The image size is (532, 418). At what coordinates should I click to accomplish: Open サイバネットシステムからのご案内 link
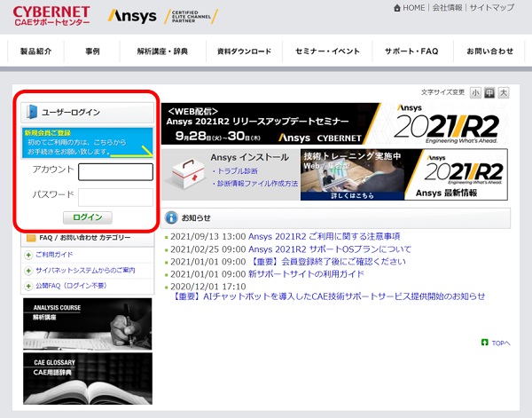point(85,271)
